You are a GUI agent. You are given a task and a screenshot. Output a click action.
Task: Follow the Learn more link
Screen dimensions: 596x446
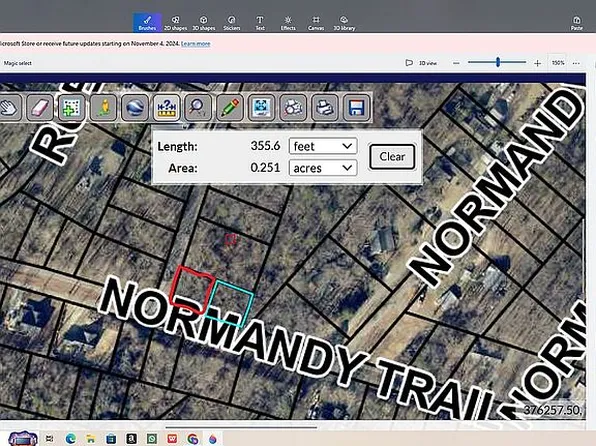195,44
